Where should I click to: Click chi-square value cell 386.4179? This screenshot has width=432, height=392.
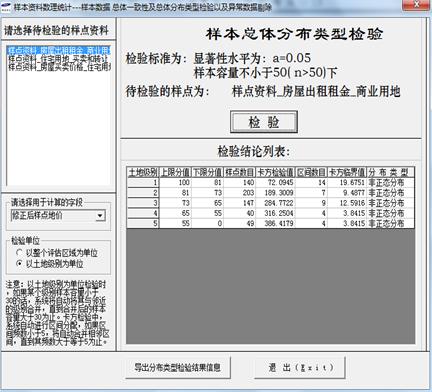coord(276,223)
